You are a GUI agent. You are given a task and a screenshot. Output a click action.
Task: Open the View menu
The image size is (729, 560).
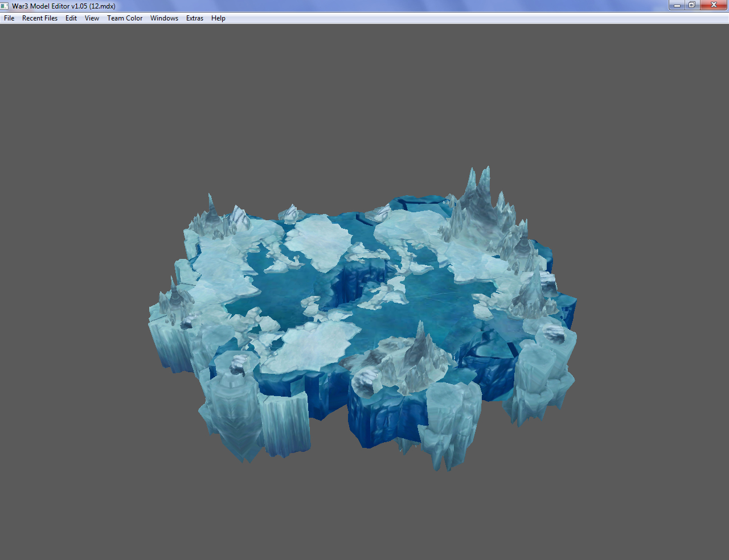(92, 18)
